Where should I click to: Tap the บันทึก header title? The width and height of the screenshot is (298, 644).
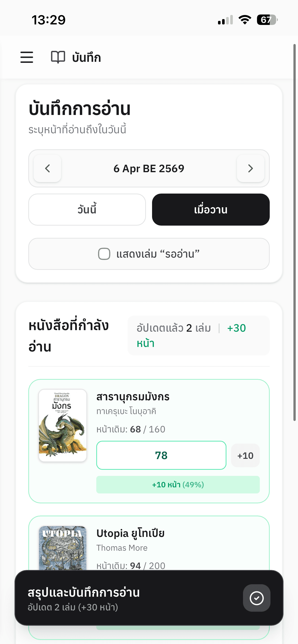click(87, 57)
